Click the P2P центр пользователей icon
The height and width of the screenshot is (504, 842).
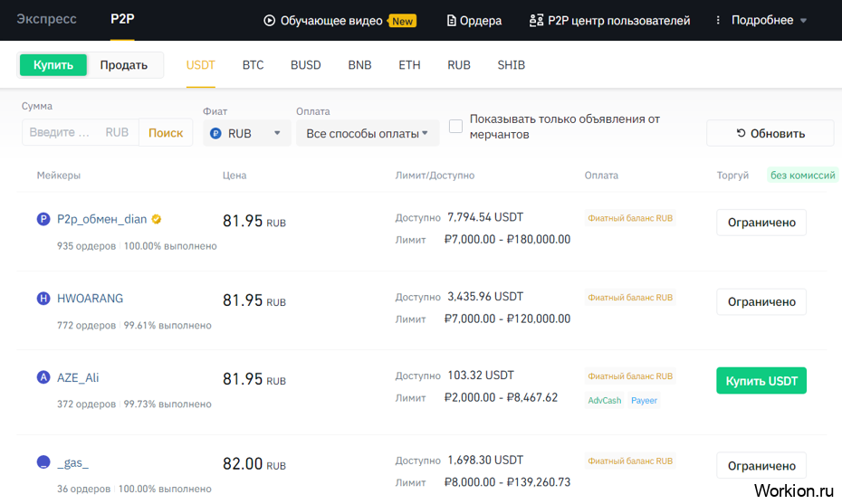[x=536, y=21]
